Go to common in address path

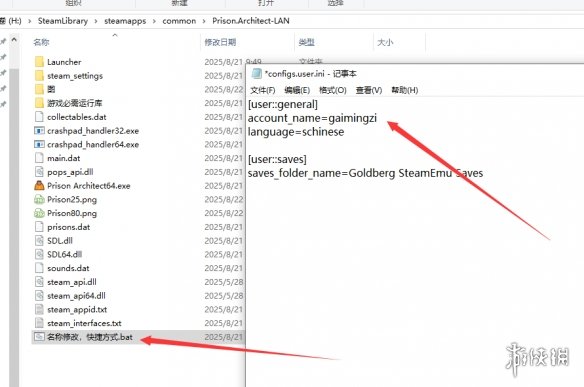click(x=179, y=21)
